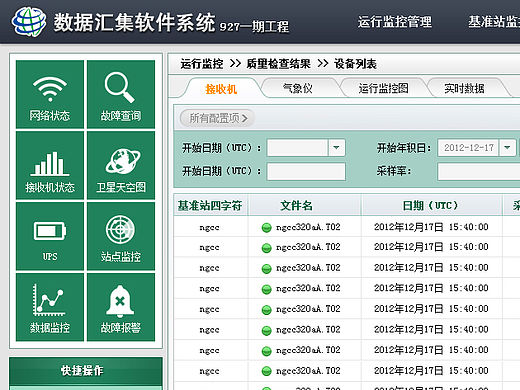Open the 数据监控 line chart tile
Viewport: 520px width, 390px height.
[x=50, y=307]
